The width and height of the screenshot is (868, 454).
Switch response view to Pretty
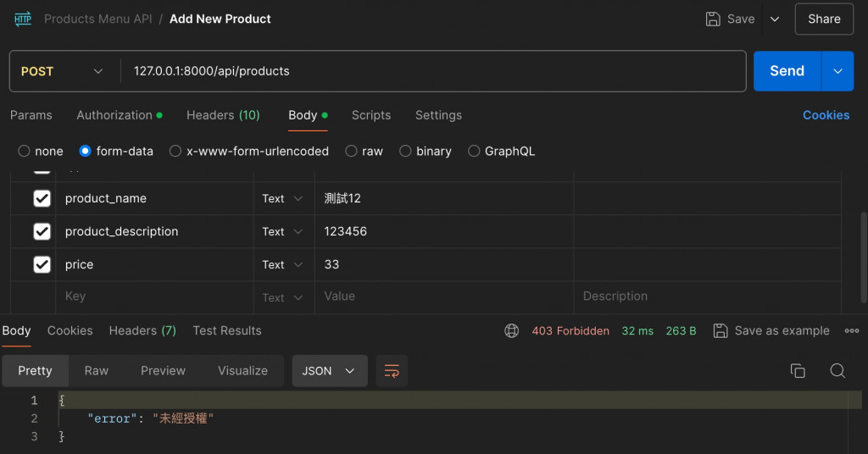35,370
